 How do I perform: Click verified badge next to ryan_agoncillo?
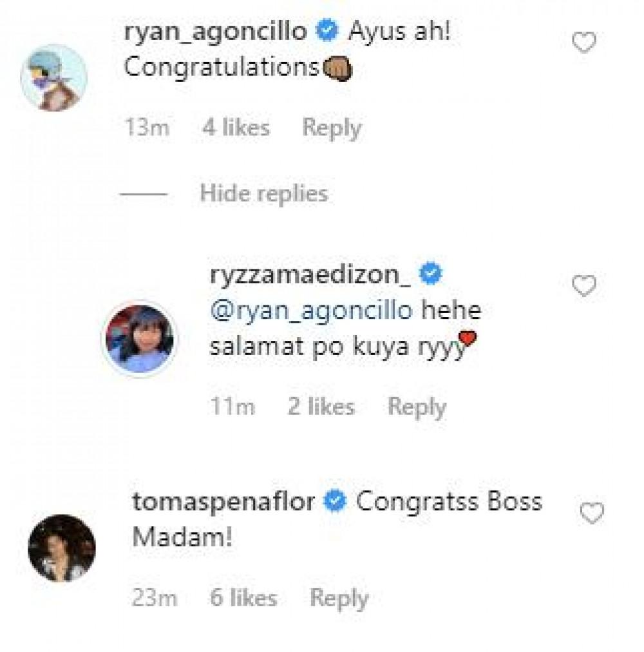click(327, 32)
